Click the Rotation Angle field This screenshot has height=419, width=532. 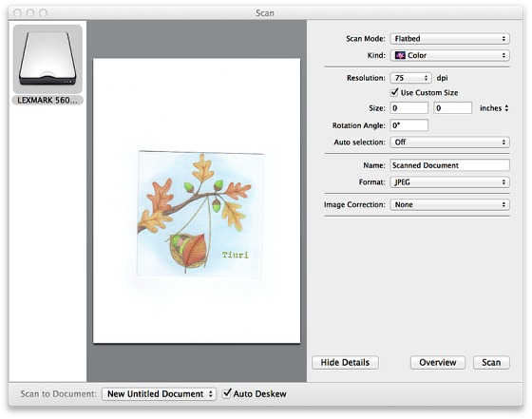(x=408, y=125)
